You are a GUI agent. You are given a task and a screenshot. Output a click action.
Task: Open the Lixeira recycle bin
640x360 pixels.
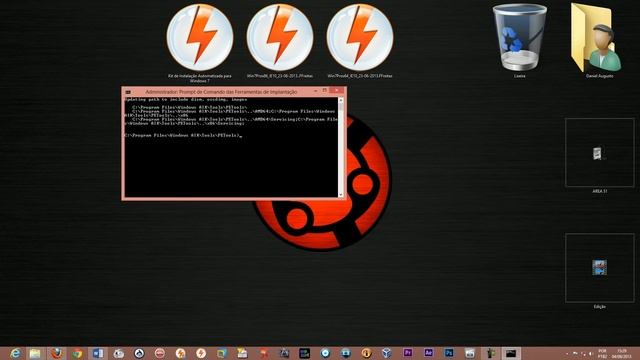[519, 41]
